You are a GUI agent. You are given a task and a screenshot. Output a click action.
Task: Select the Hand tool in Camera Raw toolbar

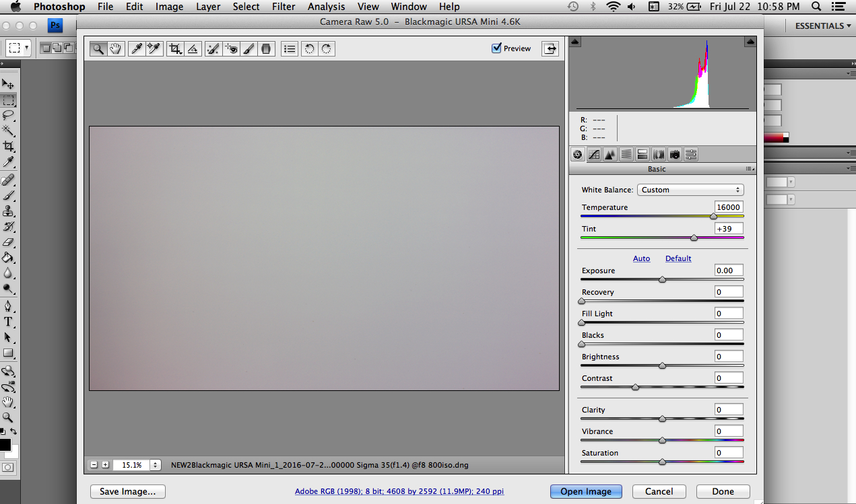[116, 48]
